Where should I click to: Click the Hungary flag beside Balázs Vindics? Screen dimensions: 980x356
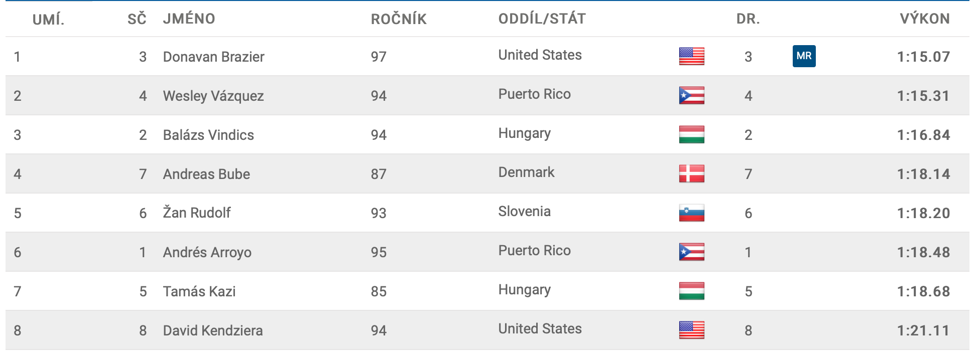[691, 134]
